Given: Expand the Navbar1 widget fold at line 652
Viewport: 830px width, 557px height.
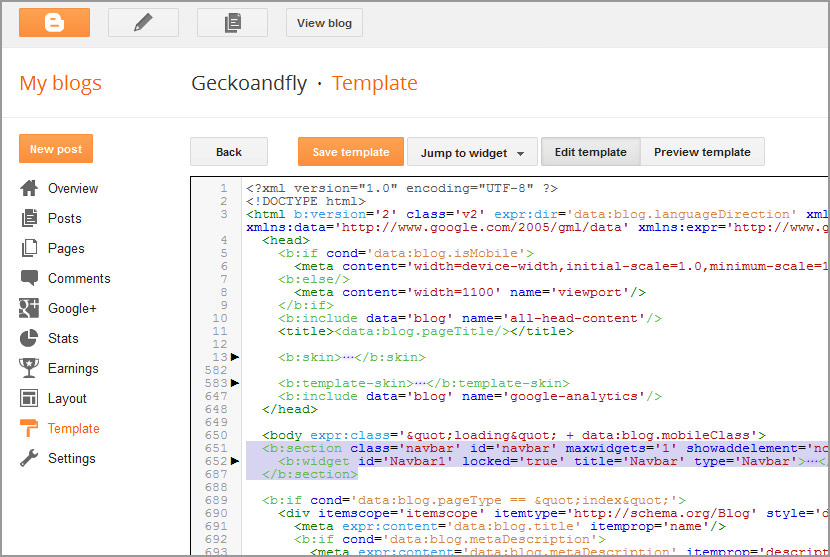Looking at the screenshot, I should click(x=235, y=461).
